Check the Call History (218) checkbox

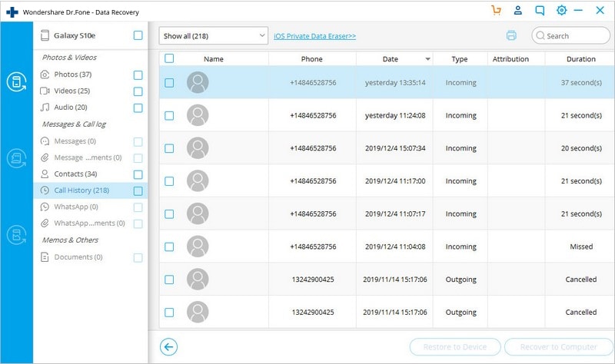click(x=138, y=191)
